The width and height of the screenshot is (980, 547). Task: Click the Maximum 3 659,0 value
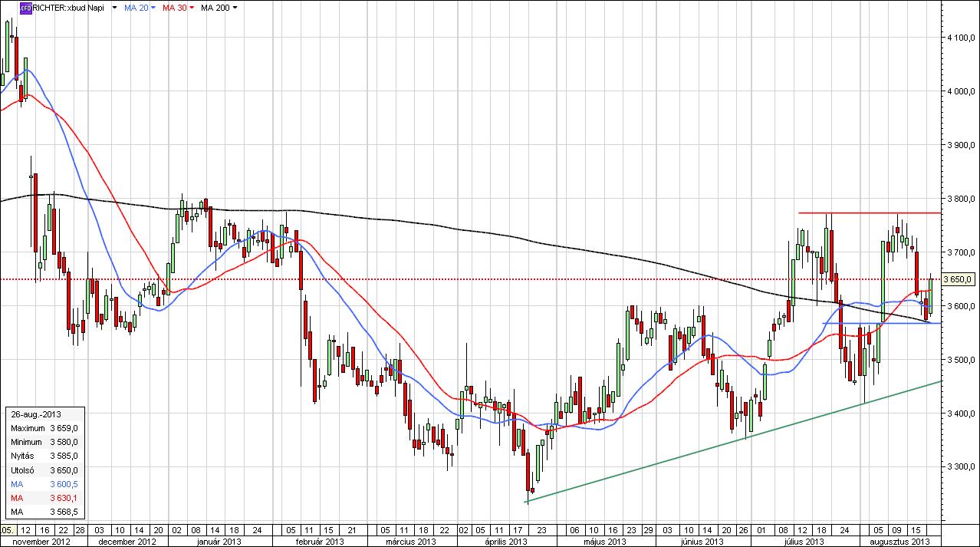tap(64, 428)
